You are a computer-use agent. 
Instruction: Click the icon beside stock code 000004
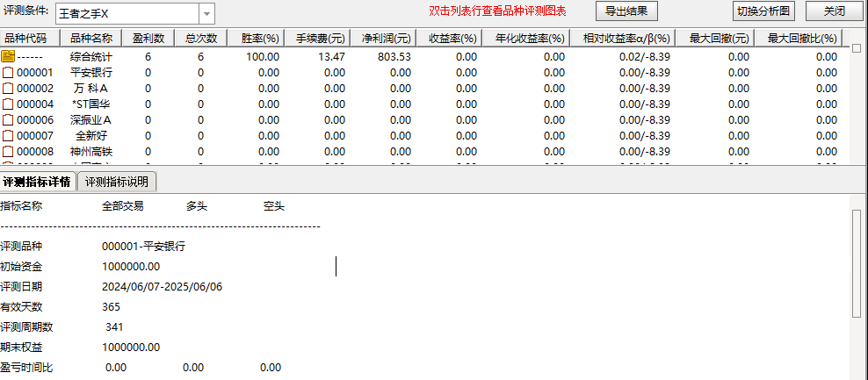pos(9,104)
